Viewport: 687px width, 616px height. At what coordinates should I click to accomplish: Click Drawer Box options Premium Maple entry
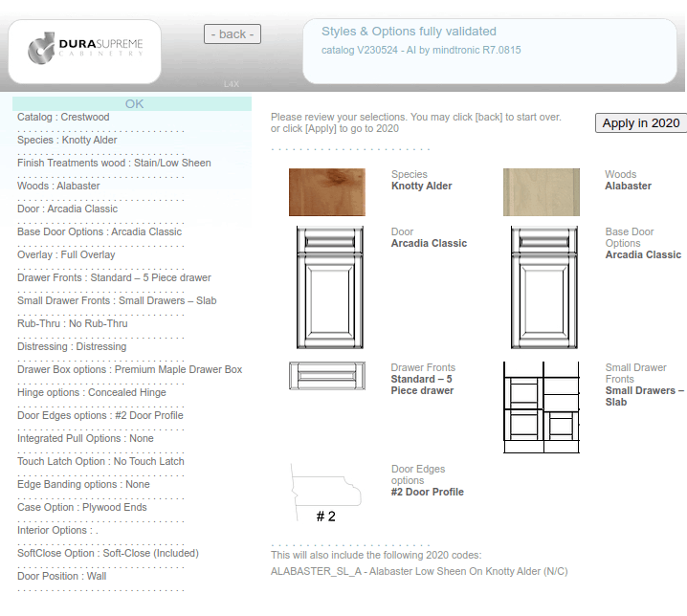pyautogui.click(x=129, y=369)
